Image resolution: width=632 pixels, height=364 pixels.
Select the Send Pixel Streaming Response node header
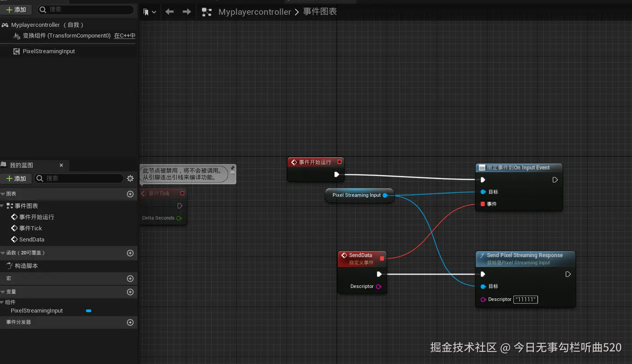525,259
